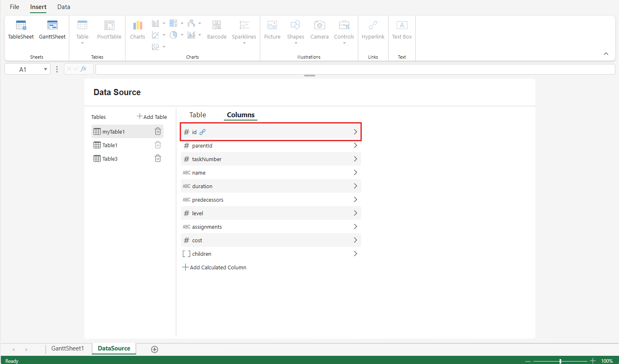
Task: Open the Controls button
Action: coord(344,32)
